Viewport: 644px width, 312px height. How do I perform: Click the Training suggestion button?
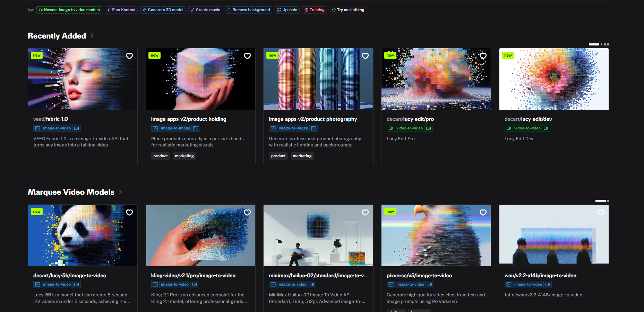pos(315,10)
